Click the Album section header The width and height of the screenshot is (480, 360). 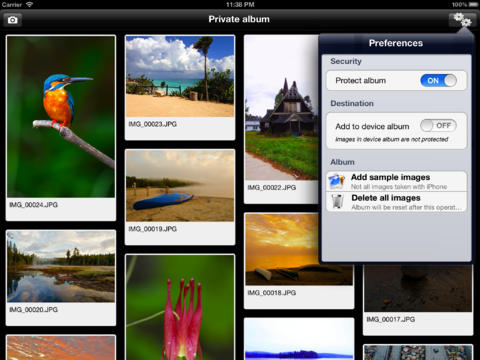(x=342, y=162)
